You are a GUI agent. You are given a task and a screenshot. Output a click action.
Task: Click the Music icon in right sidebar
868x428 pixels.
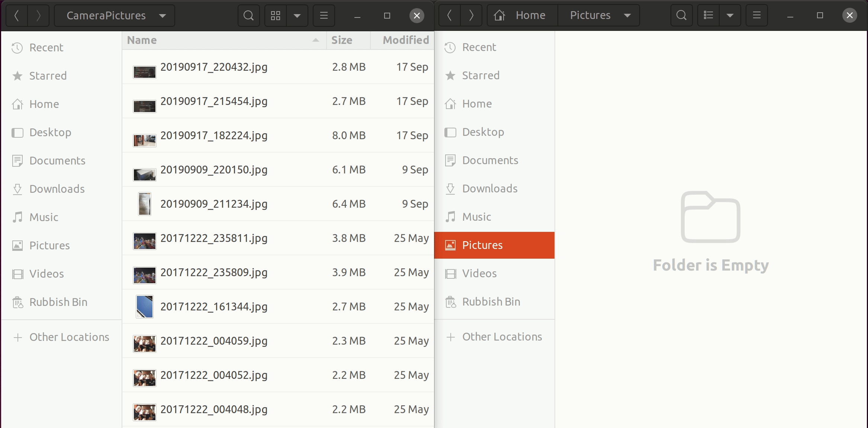pyautogui.click(x=452, y=217)
